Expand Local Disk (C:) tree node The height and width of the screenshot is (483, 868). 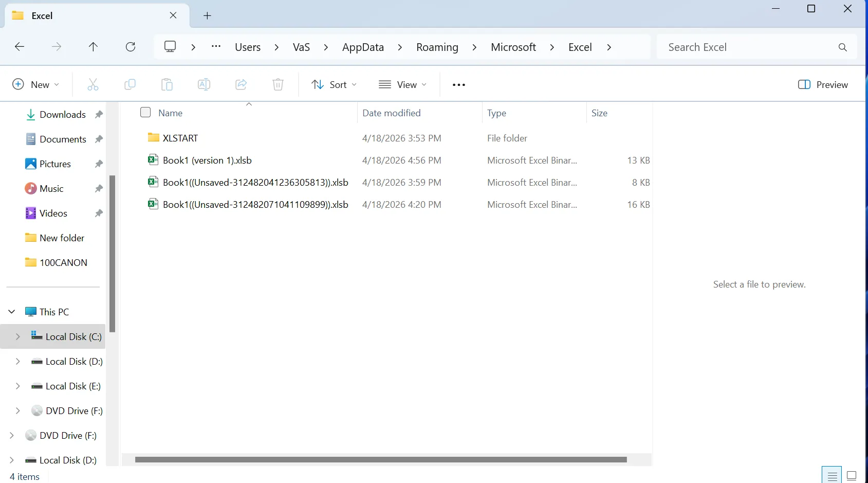click(x=18, y=336)
